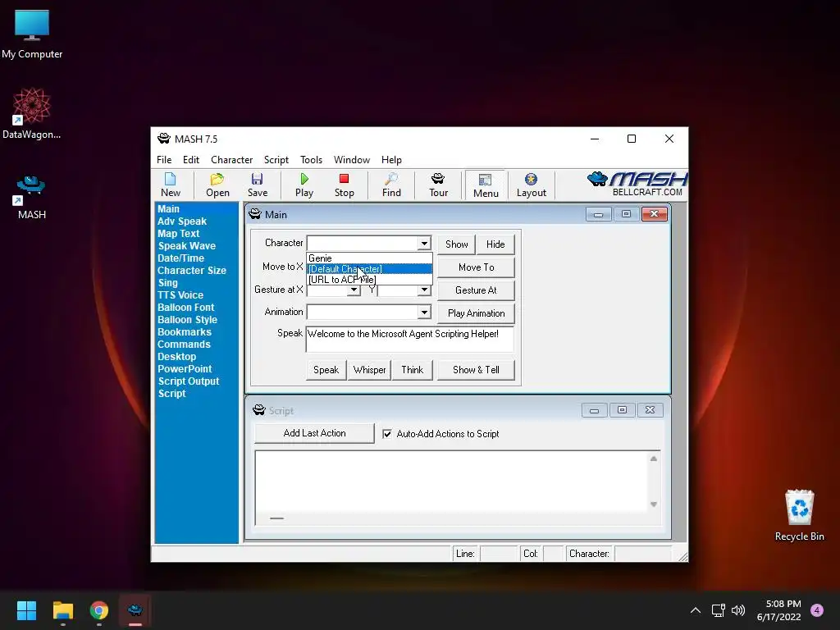The width and height of the screenshot is (840, 630).
Task: Open Map Text in sidebar
Action: 178,234
